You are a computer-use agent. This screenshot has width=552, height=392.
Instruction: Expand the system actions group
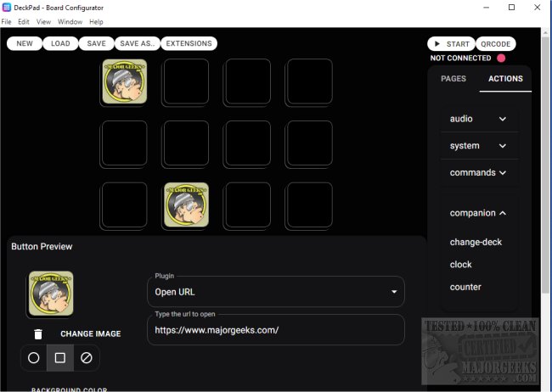[x=479, y=146]
